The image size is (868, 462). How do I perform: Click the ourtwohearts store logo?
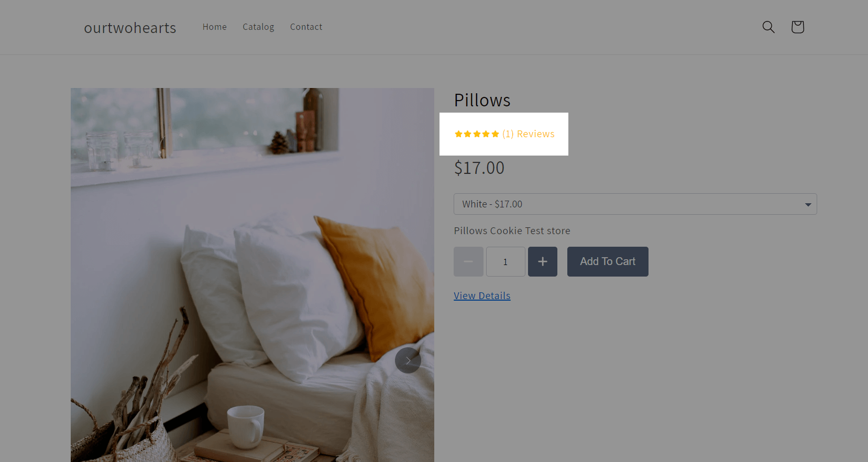[x=130, y=28]
